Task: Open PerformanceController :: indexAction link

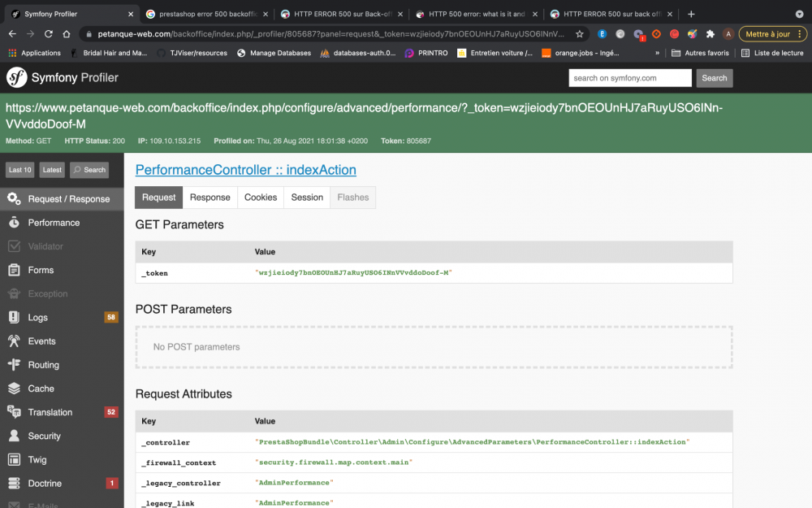Action: coord(245,170)
